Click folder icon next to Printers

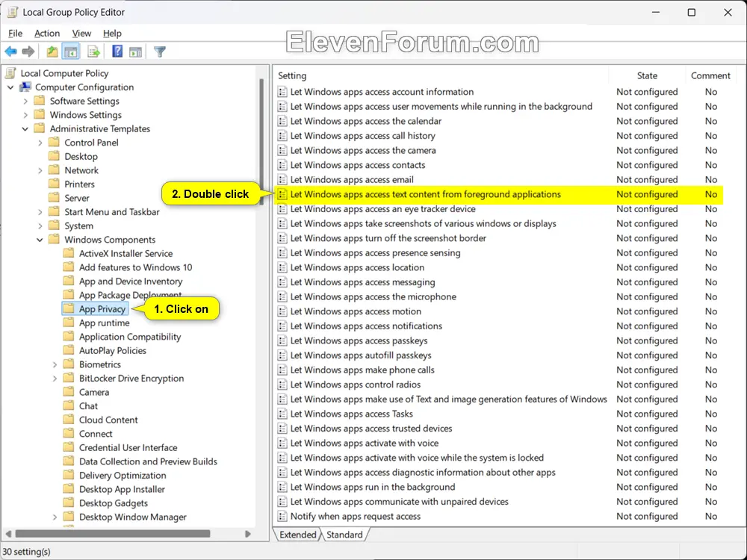pyautogui.click(x=55, y=184)
